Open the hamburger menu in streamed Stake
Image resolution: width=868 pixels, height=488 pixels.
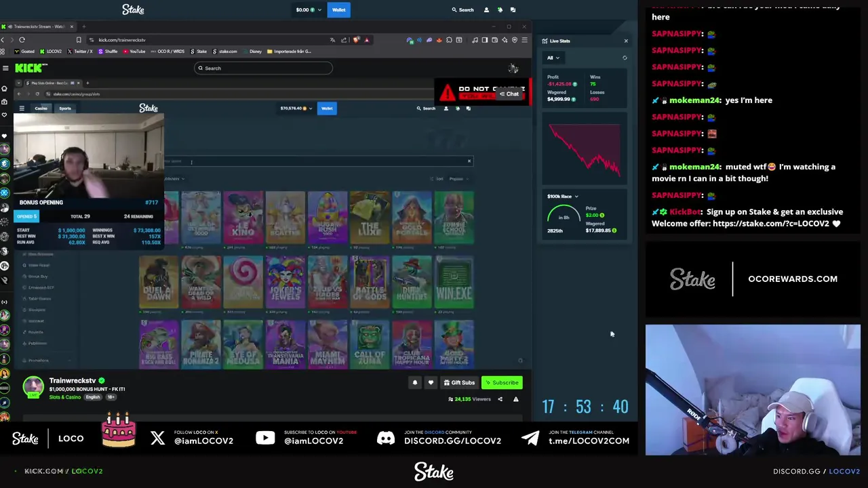22,108
